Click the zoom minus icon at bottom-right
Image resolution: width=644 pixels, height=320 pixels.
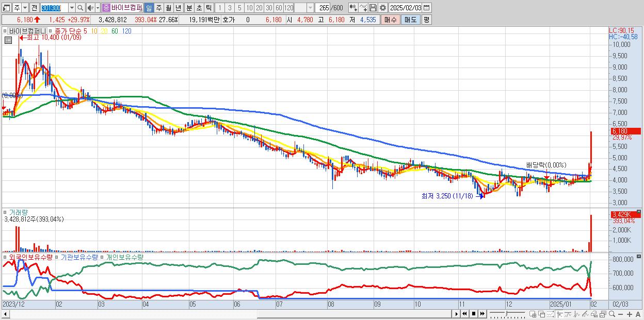point(622,314)
